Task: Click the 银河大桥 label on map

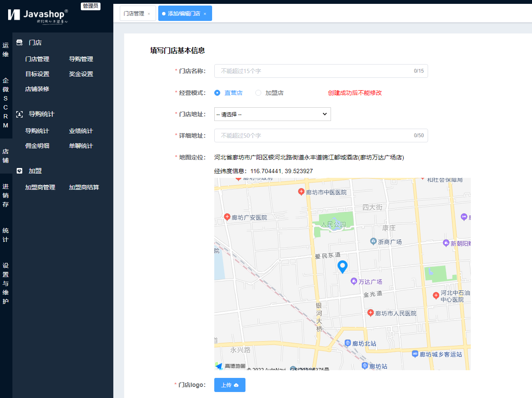Action: click(319, 317)
